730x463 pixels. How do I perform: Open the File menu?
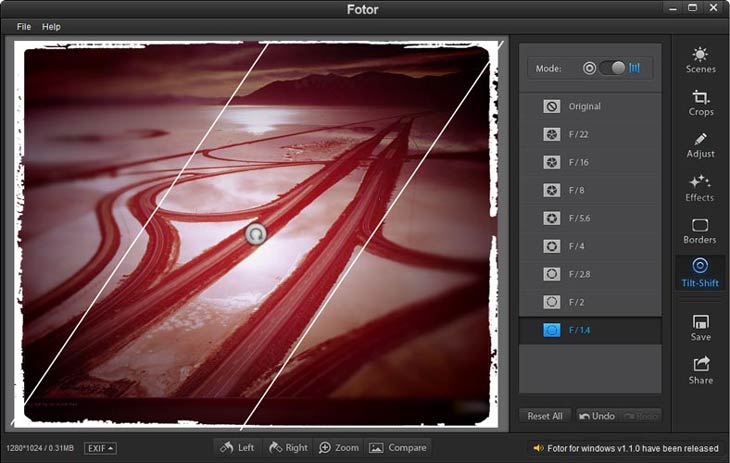[24, 26]
